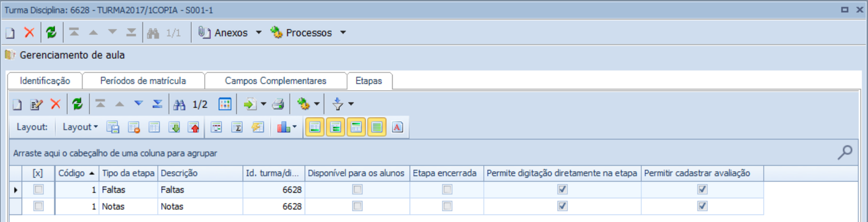Image resolution: width=868 pixels, height=222 pixels.
Task: Uncheck Permitir cadastrar avaliação for Notas
Action: [703, 206]
